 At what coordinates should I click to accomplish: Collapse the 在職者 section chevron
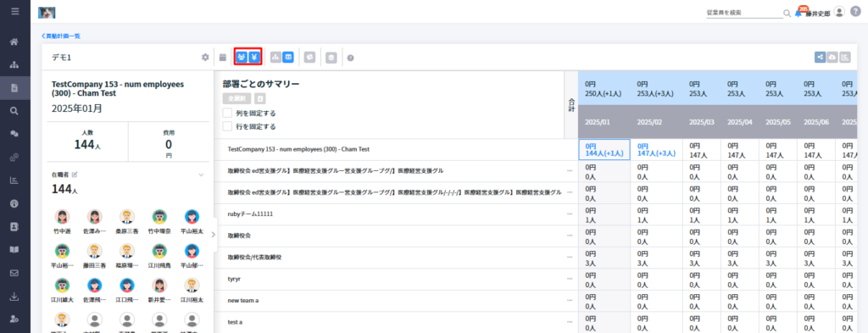[x=202, y=175]
